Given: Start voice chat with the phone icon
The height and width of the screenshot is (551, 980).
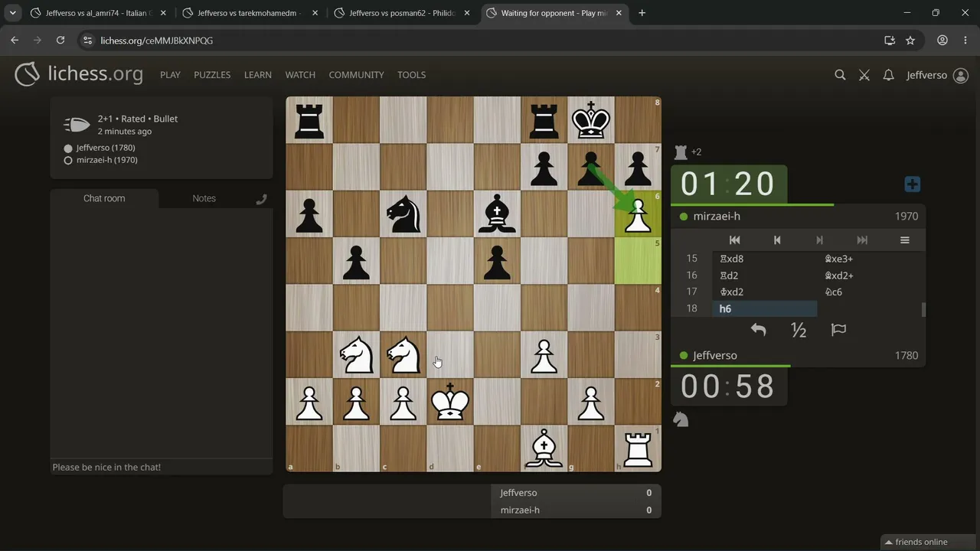Looking at the screenshot, I should click(x=261, y=199).
